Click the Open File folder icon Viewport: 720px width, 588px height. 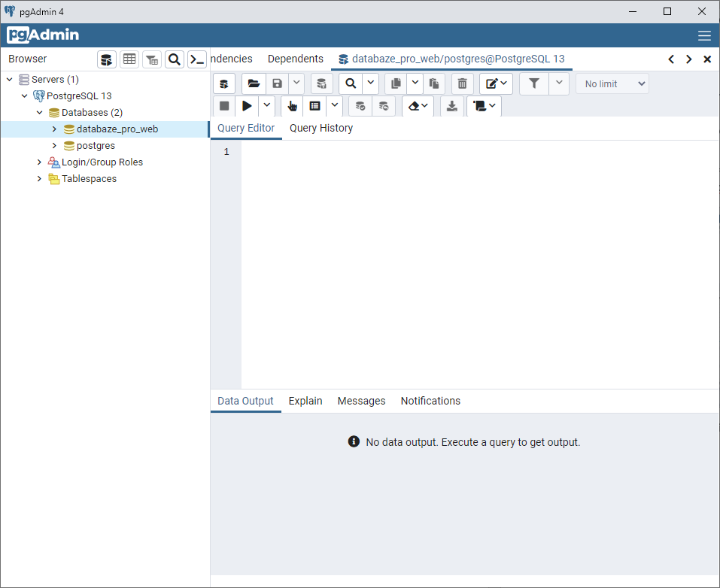[x=254, y=83]
